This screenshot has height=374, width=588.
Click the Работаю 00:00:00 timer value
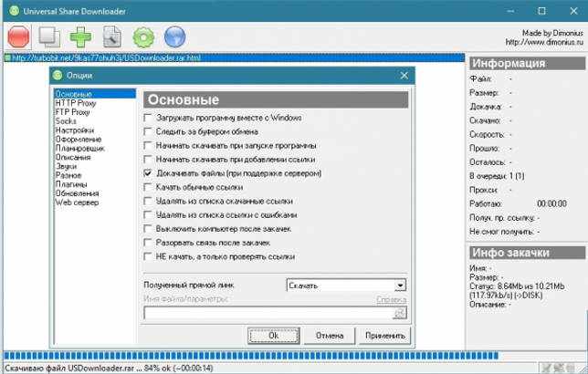pos(551,203)
